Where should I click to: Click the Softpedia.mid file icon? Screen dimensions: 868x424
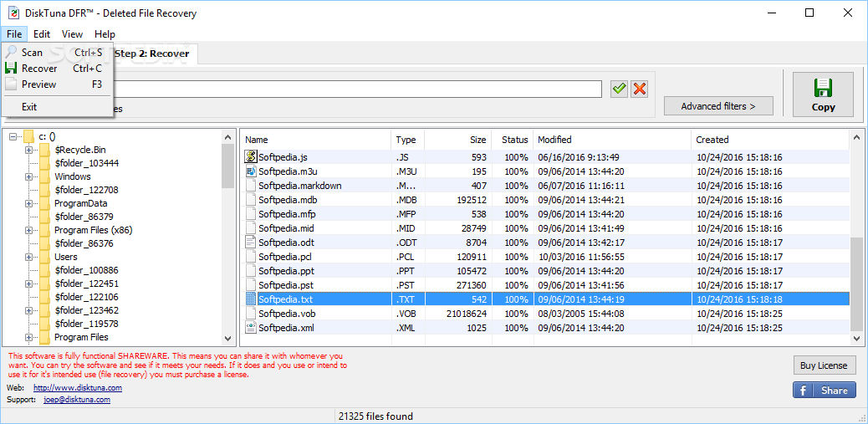251,228
